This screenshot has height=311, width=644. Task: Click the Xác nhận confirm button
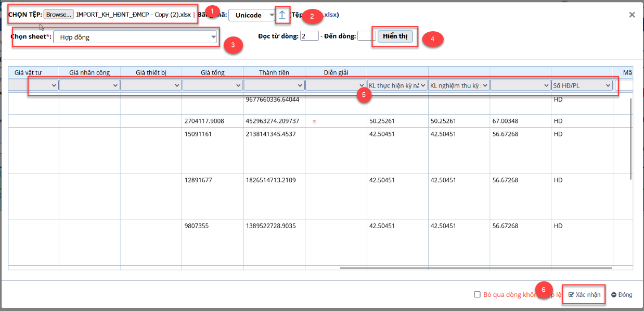[585, 295]
